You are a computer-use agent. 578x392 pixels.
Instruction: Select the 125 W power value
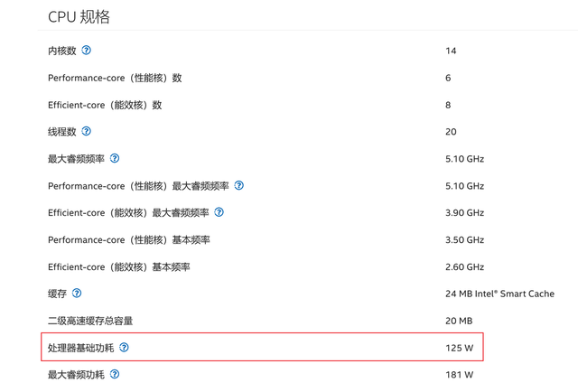[459, 347]
